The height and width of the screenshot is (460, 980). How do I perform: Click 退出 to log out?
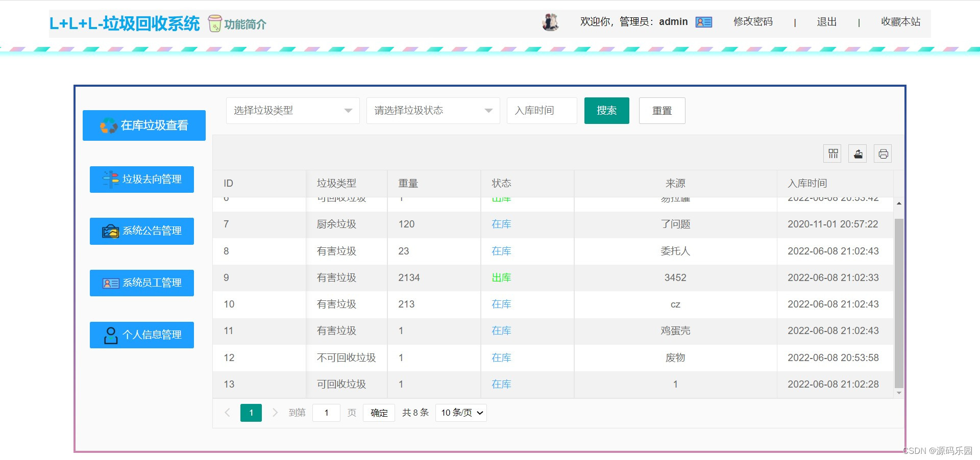pyautogui.click(x=826, y=22)
